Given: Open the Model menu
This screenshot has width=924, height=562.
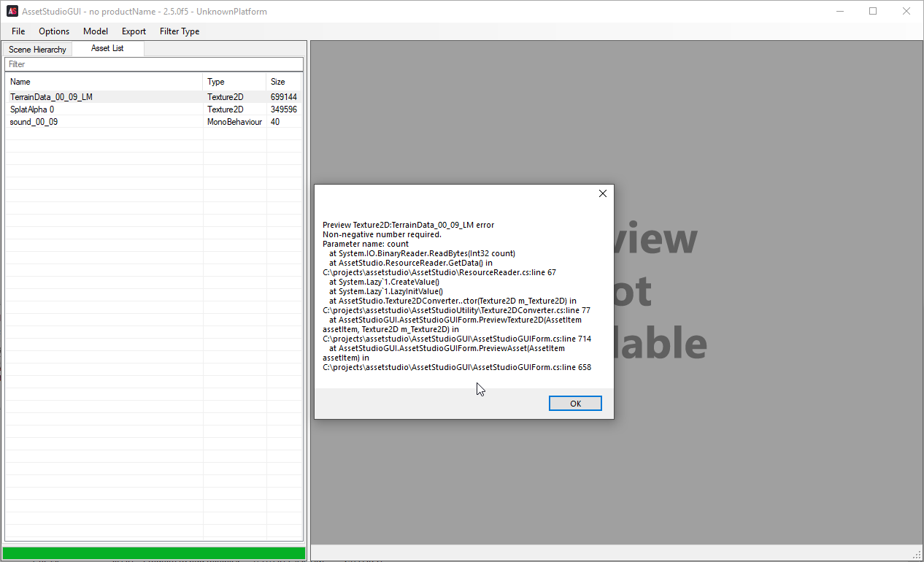Looking at the screenshot, I should (x=95, y=31).
